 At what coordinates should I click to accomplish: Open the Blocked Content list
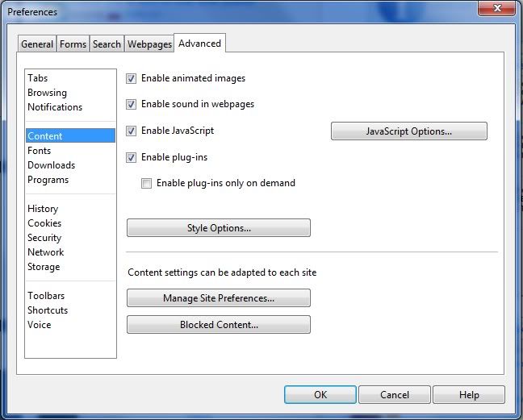click(x=219, y=325)
